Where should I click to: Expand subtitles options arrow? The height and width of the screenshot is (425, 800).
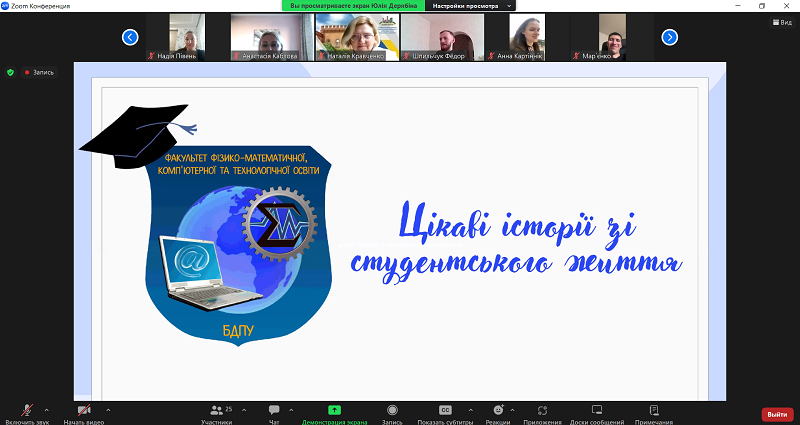coord(470,410)
